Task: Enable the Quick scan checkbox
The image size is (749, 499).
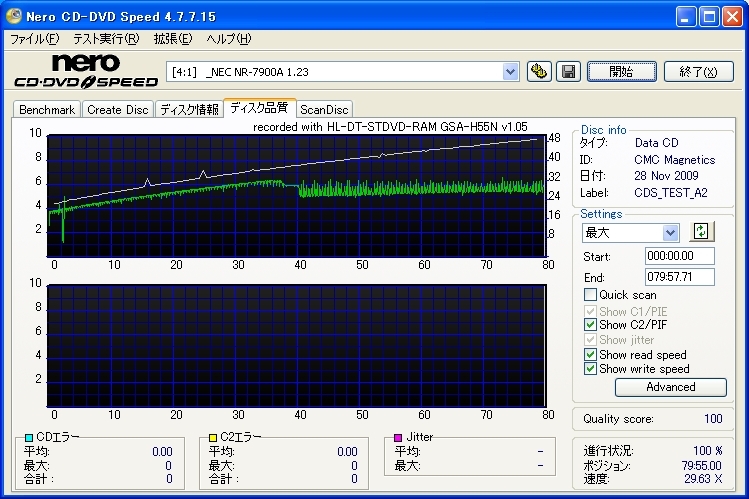Action: (590, 295)
